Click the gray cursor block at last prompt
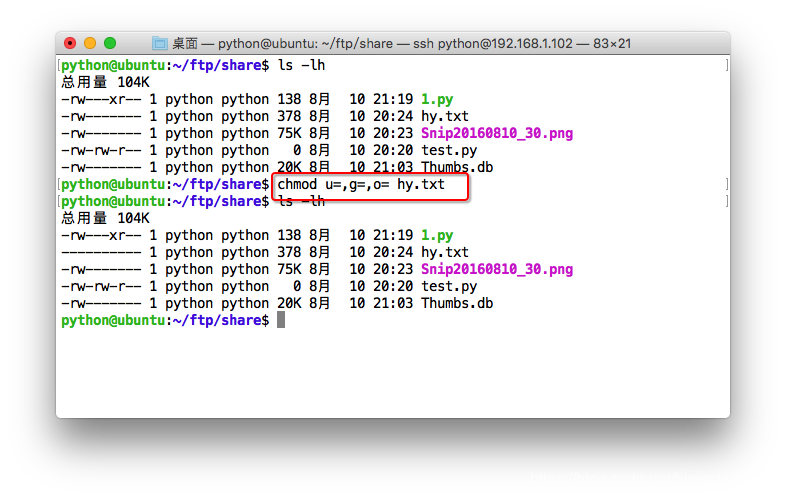786x498 pixels. tap(281, 320)
